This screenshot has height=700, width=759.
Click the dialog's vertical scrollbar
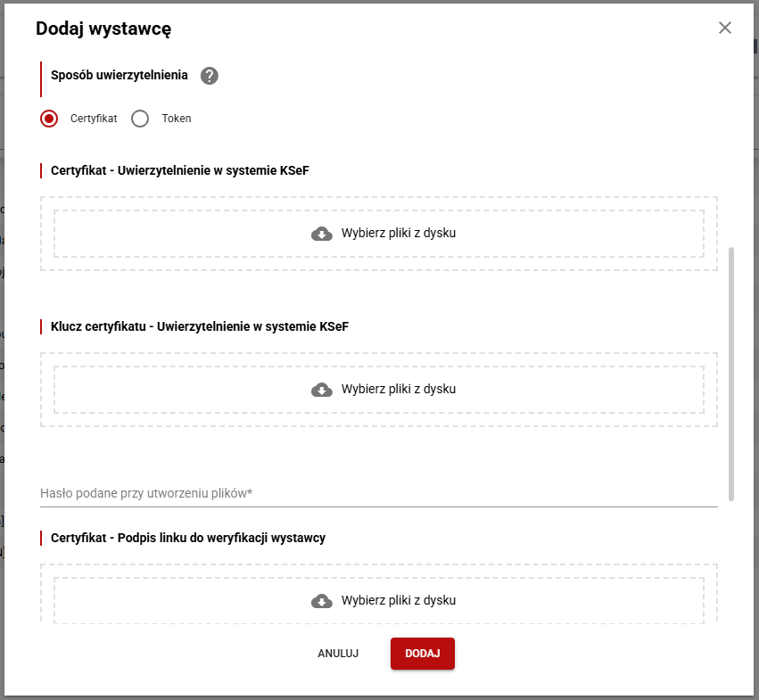[x=731, y=375]
